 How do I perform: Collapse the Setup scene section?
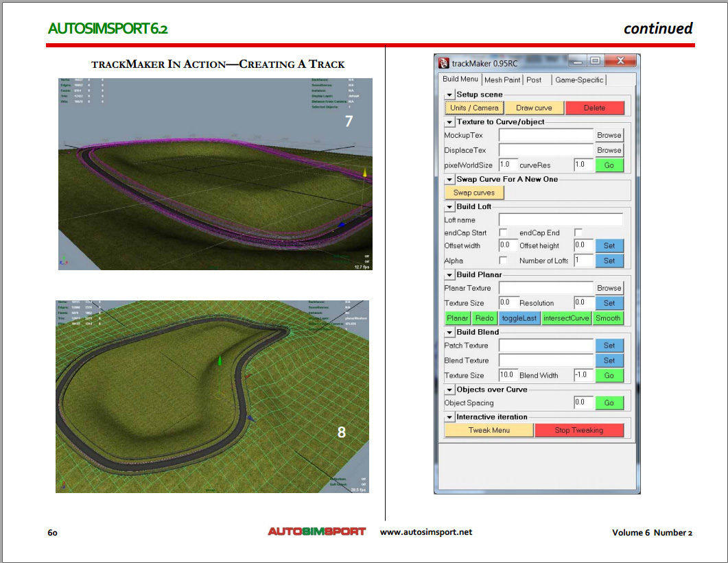tap(449, 95)
